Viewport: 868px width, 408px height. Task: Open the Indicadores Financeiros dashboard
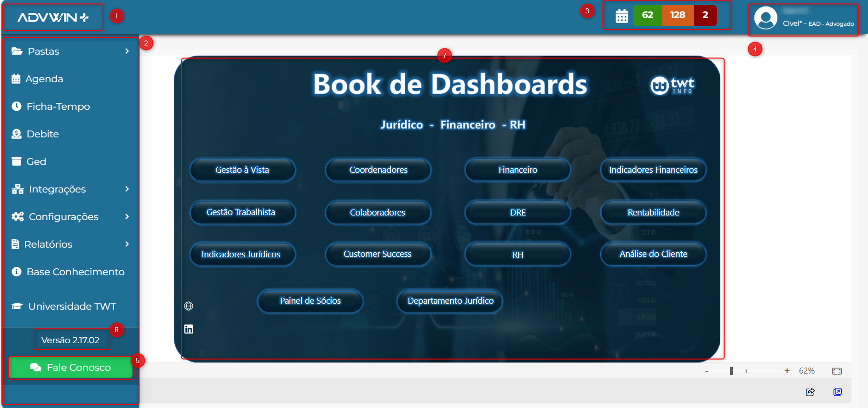click(x=653, y=170)
